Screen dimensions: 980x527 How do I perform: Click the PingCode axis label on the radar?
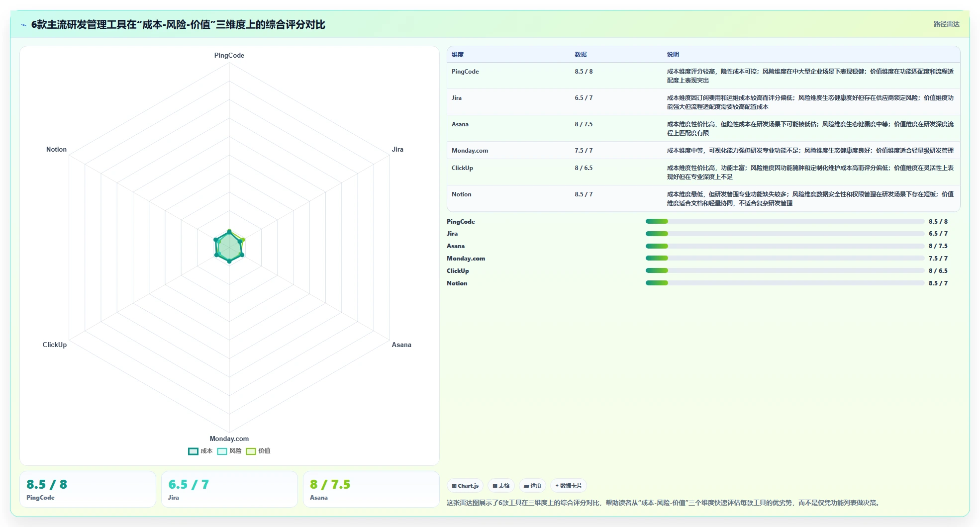click(229, 55)
